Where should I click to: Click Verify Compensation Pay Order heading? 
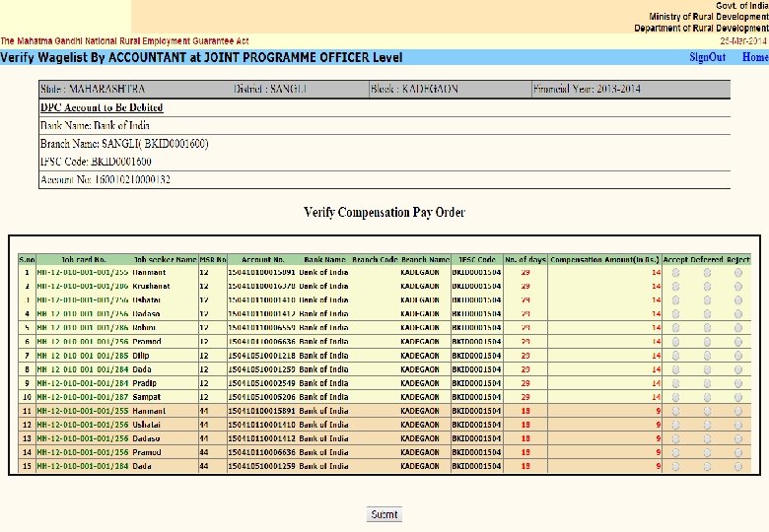pos(384,212)
